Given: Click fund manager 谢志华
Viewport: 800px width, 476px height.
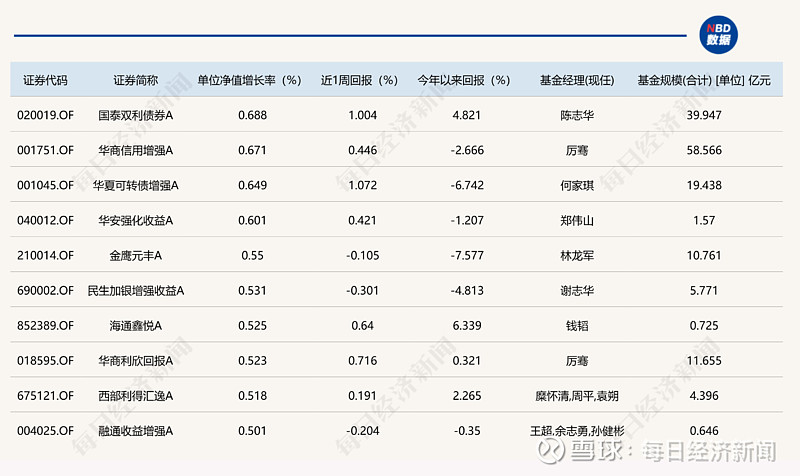Looking at the screenshot, I should (577, 291).
